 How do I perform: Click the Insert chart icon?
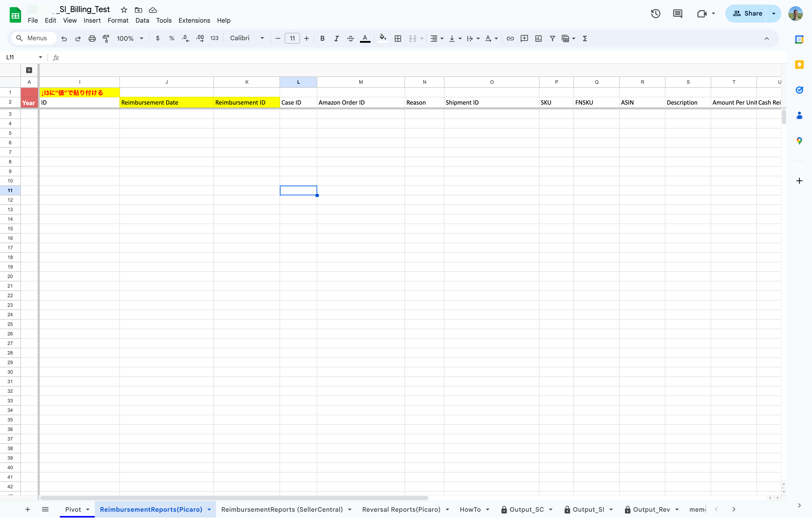coord(538,38)
